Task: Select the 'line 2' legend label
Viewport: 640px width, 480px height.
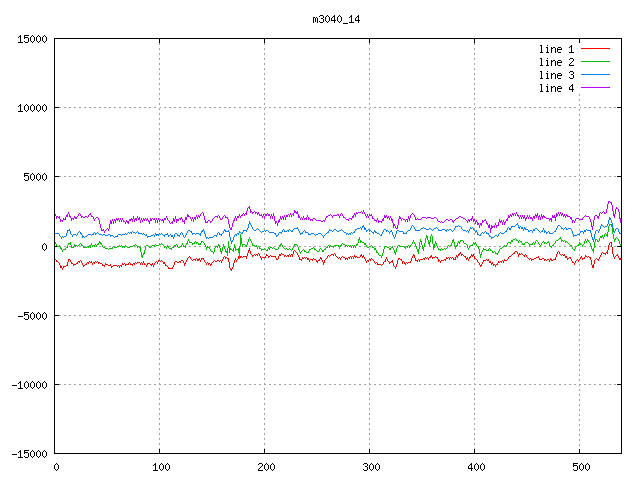Action: (x=557, y=62)
